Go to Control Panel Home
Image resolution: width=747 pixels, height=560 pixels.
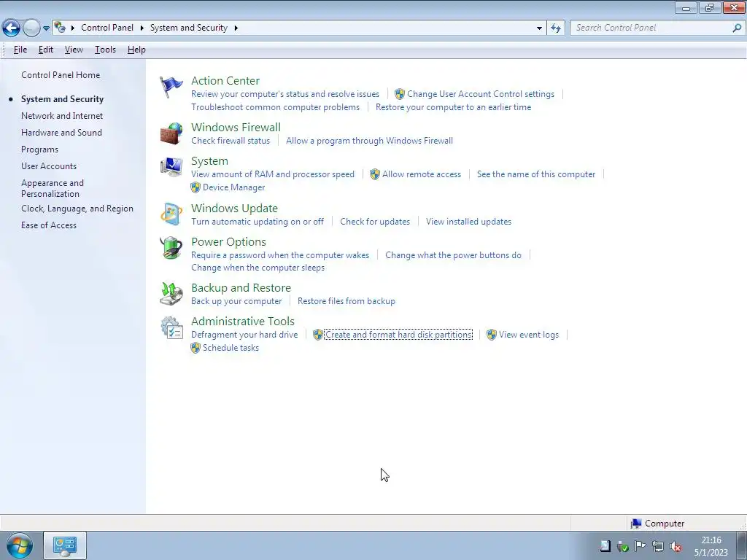[x=61, y=75]
